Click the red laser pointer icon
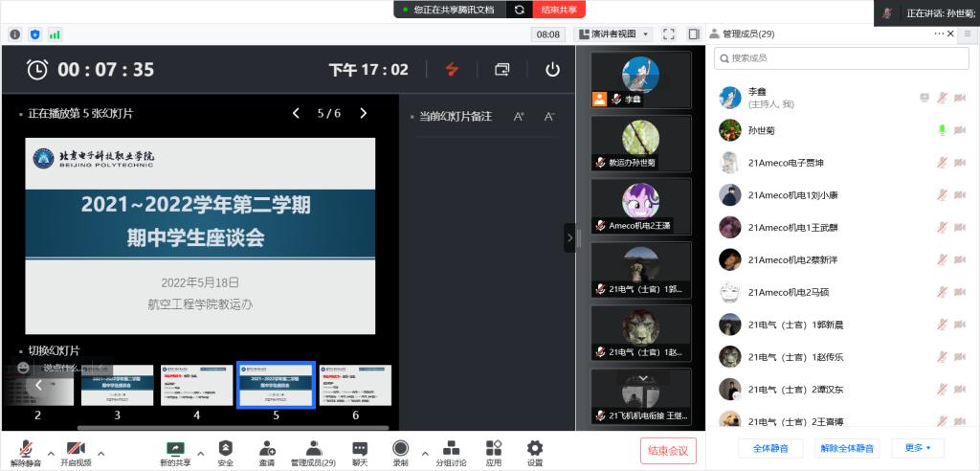980x471 pixels. (x=452, y=69)
